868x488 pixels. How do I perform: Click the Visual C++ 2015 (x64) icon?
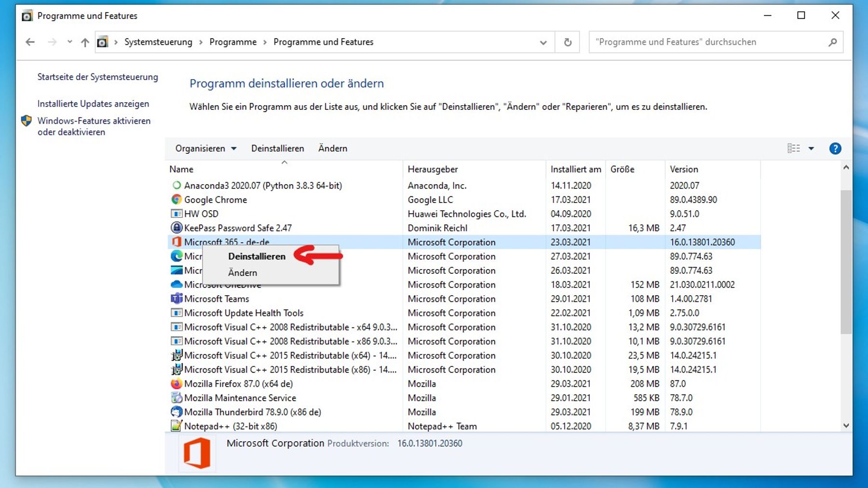(x=176, y=355)
